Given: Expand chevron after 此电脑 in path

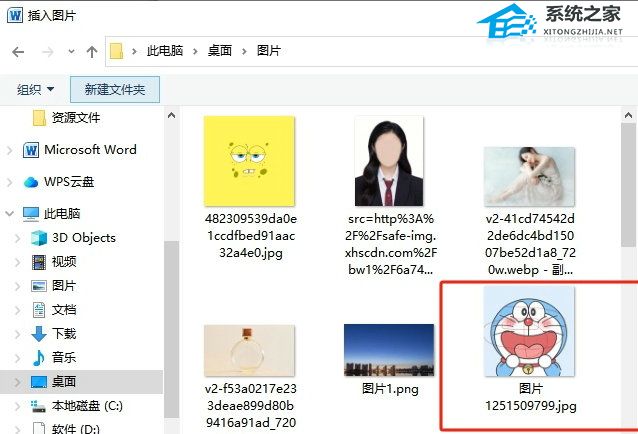Looking at the screenshot, I should click(195, 52).
